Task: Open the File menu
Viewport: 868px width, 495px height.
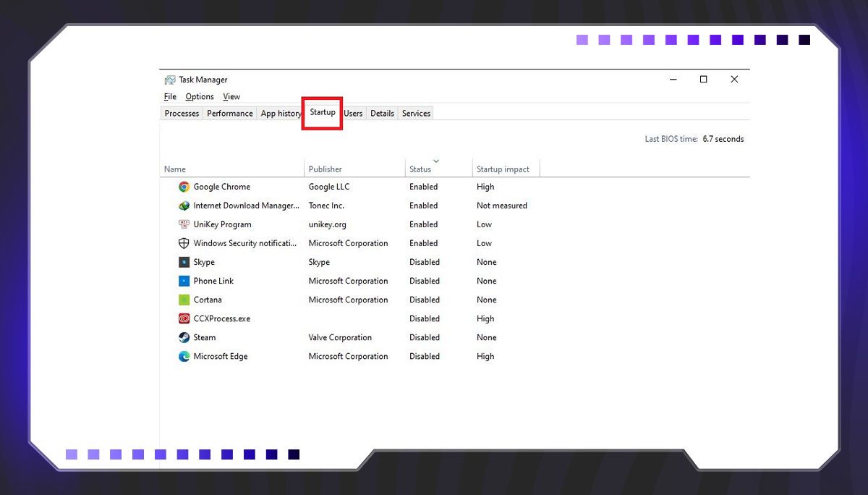Action: coord(170,97)
